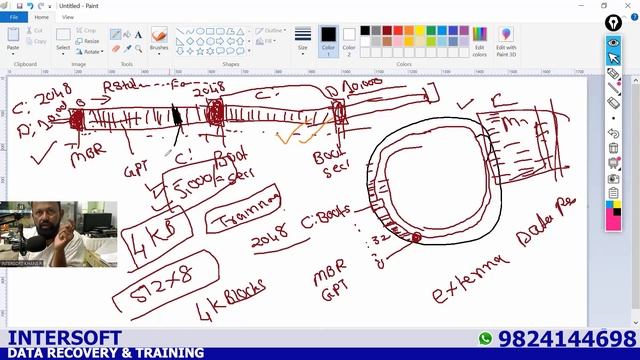Click the overlay undo arrow
This screenshot has height=360, width=640.
pos(613,133)
